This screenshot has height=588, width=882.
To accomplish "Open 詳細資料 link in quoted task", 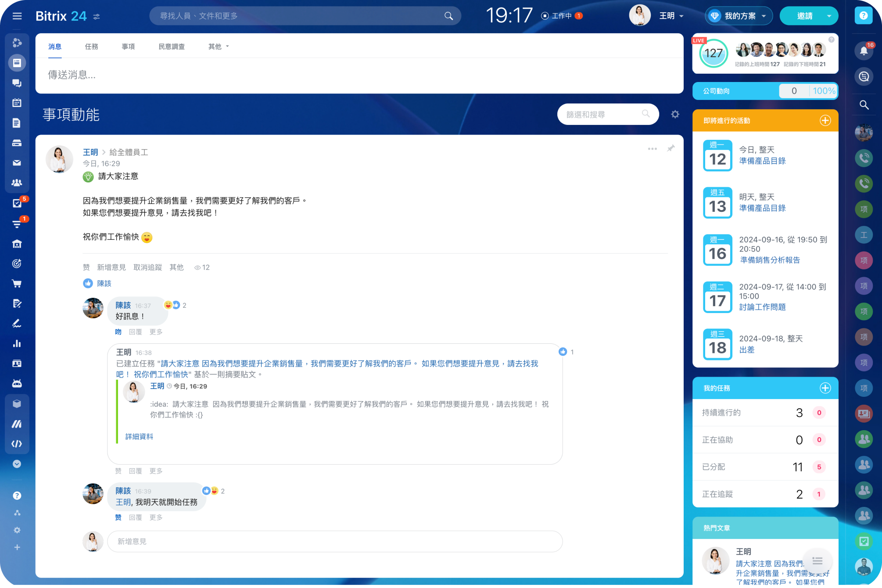I will tap(139, 437).
